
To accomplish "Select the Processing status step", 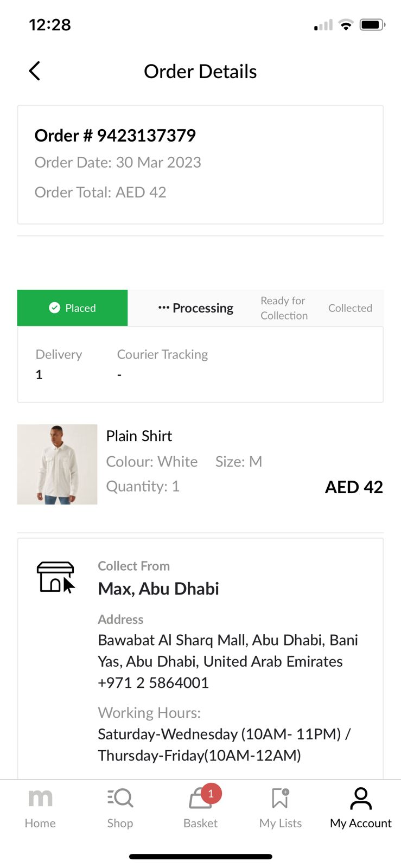I will click(x=196, y=308).
